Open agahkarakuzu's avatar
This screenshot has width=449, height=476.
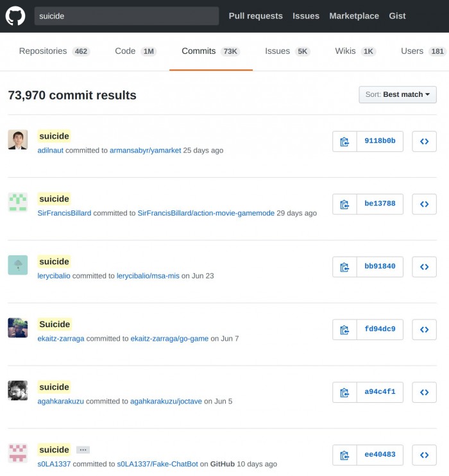[17, 391]
